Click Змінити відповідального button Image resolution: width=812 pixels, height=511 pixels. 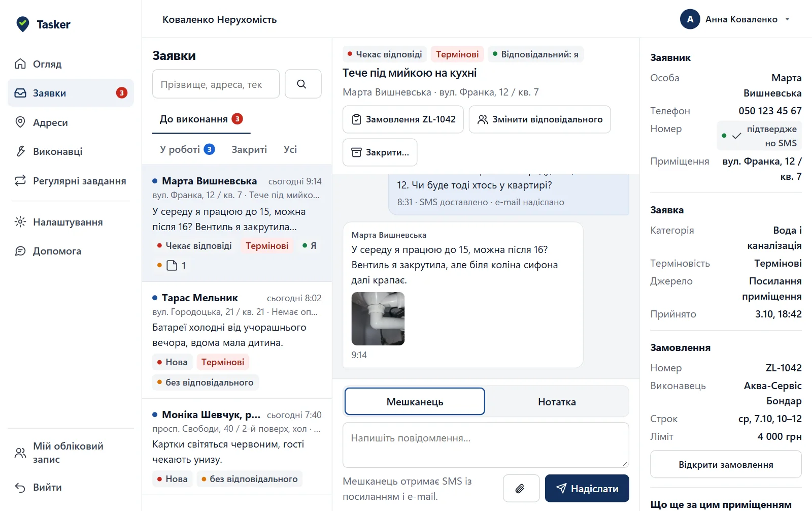(539, 119)
